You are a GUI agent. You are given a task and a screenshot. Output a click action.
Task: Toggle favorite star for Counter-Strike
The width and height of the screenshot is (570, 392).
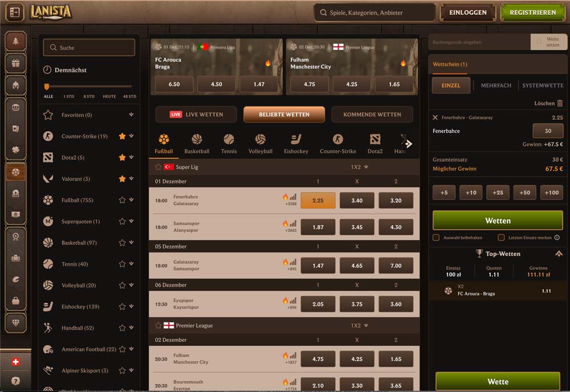pos(122,136)
